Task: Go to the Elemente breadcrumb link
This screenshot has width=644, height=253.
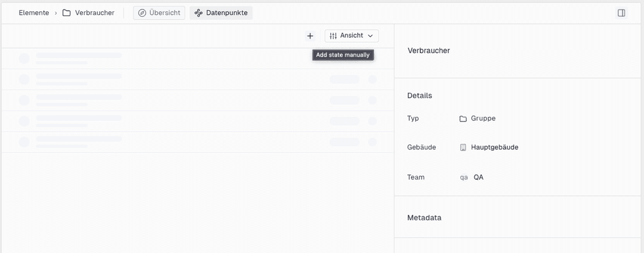Action: point(34,13)
